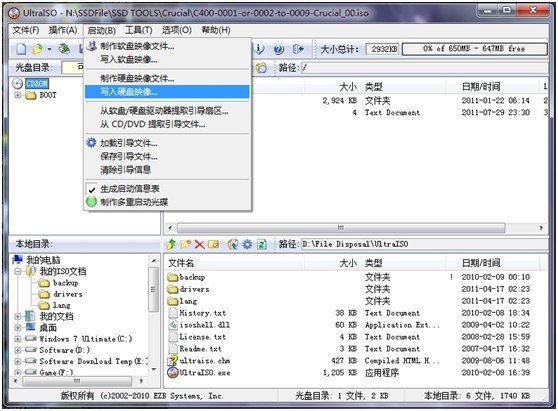Click the blue gear icon in local toolbar

(x=247, y=244)
